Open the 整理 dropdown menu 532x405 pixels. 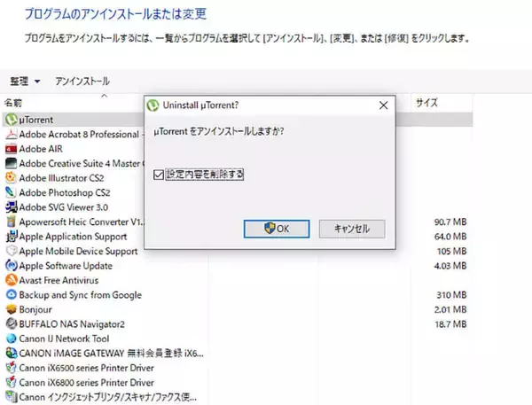point(25,82)
